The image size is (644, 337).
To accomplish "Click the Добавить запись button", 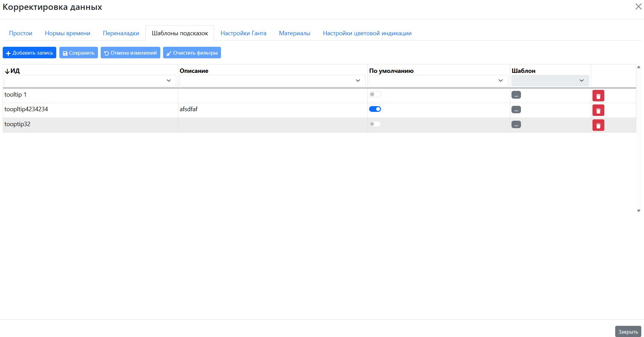I will [x=29, y=53].
